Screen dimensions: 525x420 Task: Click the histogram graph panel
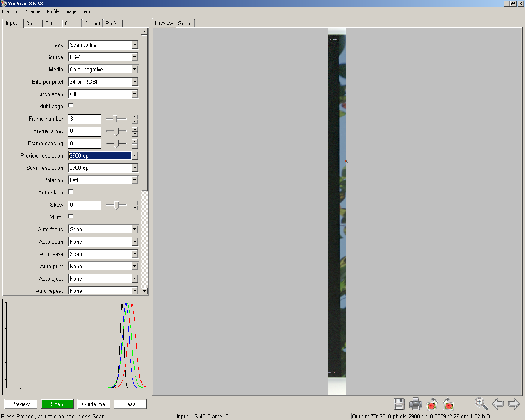[x=75, y=347]
